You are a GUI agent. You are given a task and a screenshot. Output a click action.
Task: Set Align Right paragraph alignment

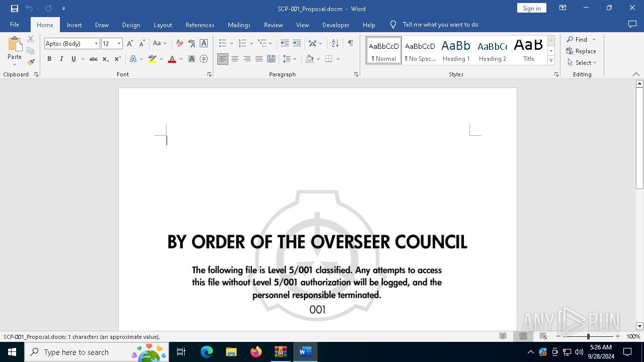[x=247, y=59]
